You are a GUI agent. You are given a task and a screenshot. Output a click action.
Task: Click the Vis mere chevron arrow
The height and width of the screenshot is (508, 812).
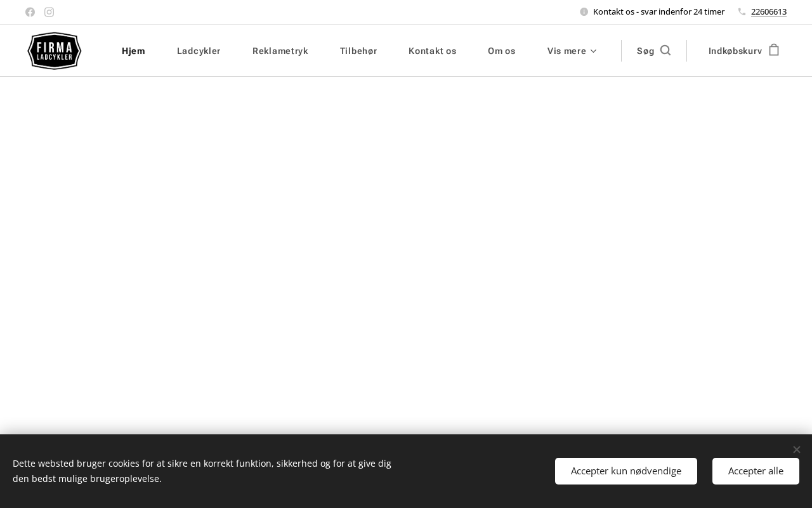pos(594,51)
